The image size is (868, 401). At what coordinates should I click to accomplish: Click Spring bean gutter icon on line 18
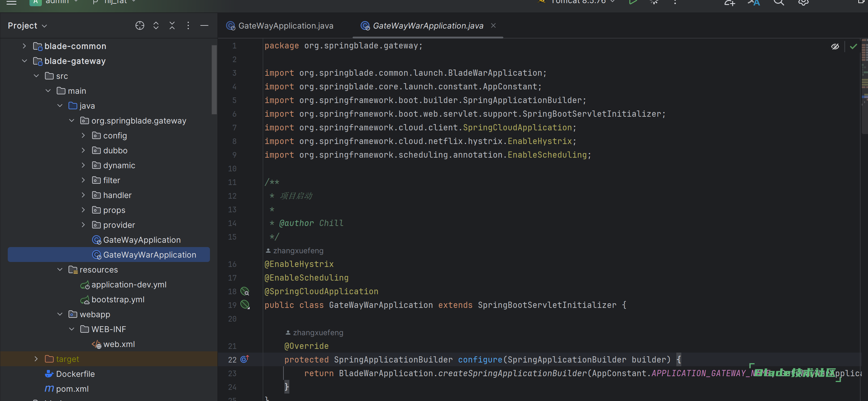tap(245, 291)
